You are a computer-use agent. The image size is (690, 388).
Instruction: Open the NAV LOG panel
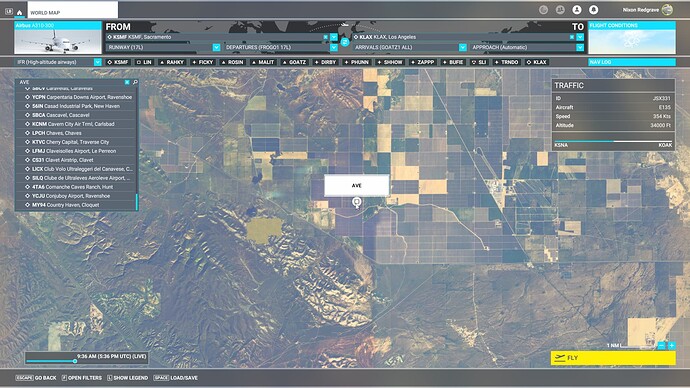coord(631,62)
